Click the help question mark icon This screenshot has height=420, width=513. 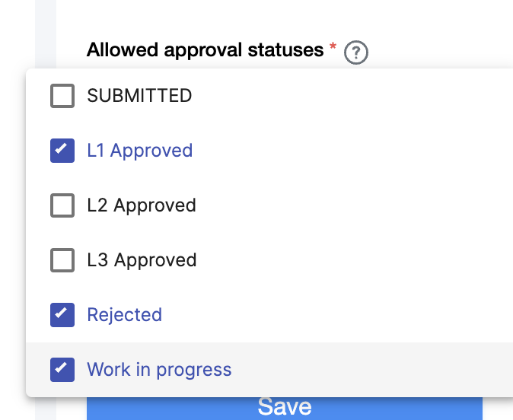356,52
